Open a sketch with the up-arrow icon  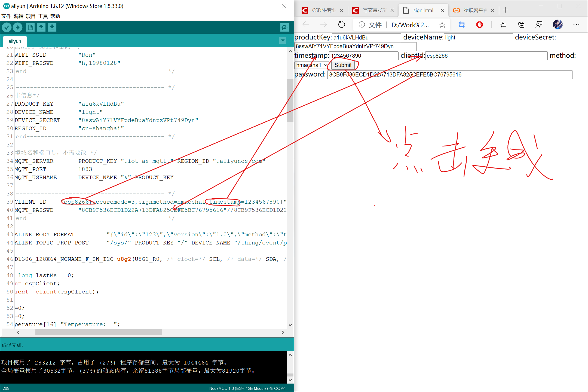click(x=41, y=27)
